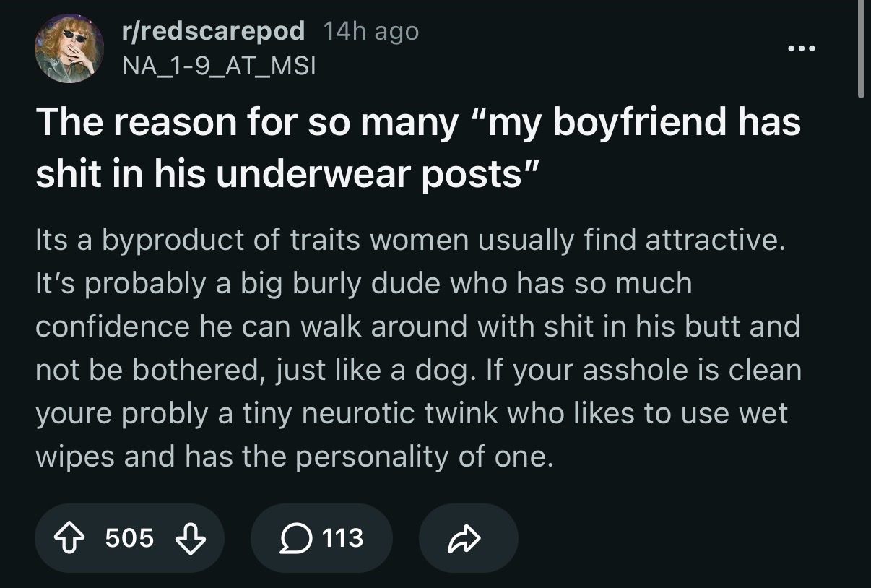Click the title line 'shit in his underwear posts'

click(x=279, y=175)
